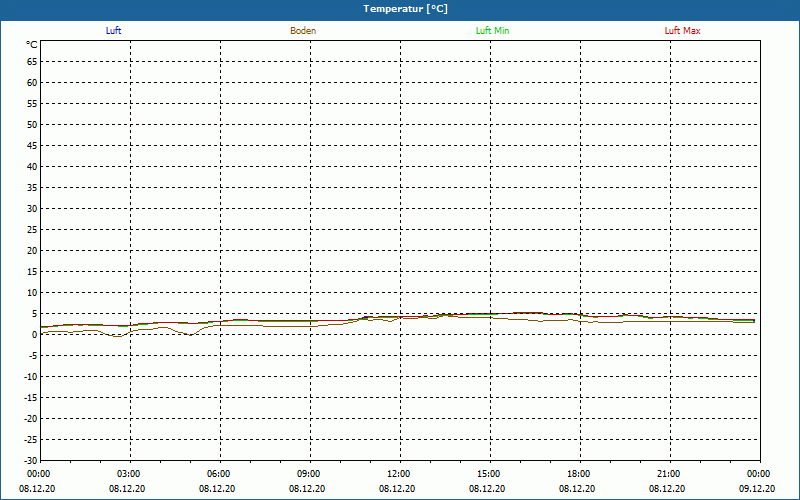The width and height of the screenshot is (800, 500).
Task: Click the '40' y-axis value
Action: coord(32,167)
